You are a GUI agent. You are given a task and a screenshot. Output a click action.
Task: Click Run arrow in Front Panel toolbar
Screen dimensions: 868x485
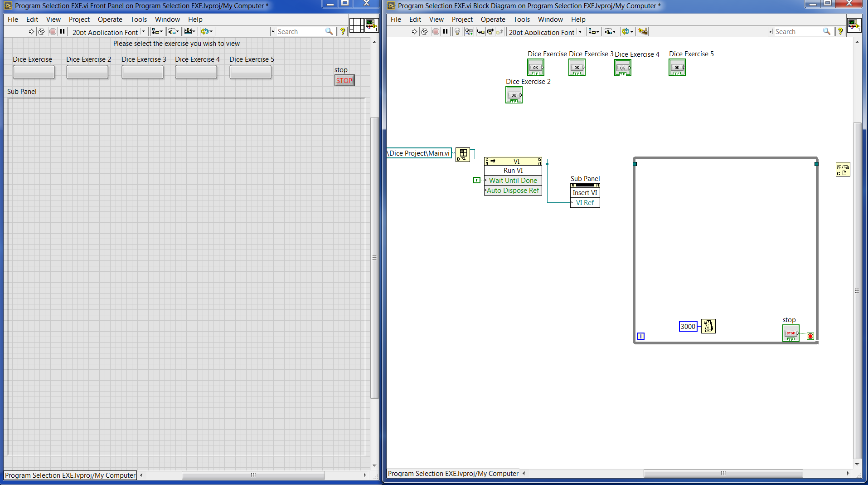point(31,31)
